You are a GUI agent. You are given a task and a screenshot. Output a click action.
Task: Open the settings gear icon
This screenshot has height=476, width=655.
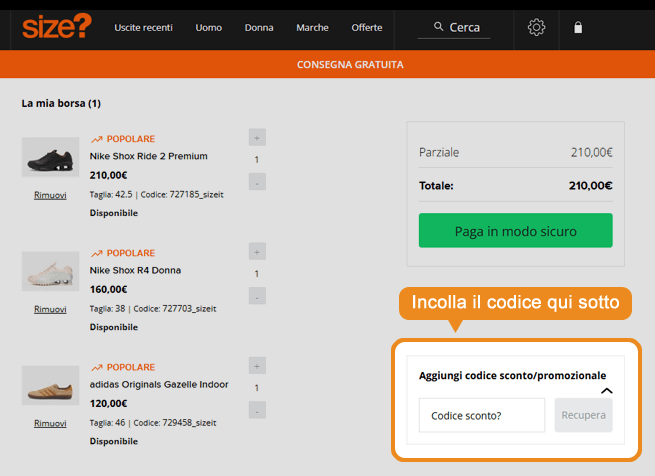tap(536, 28)
